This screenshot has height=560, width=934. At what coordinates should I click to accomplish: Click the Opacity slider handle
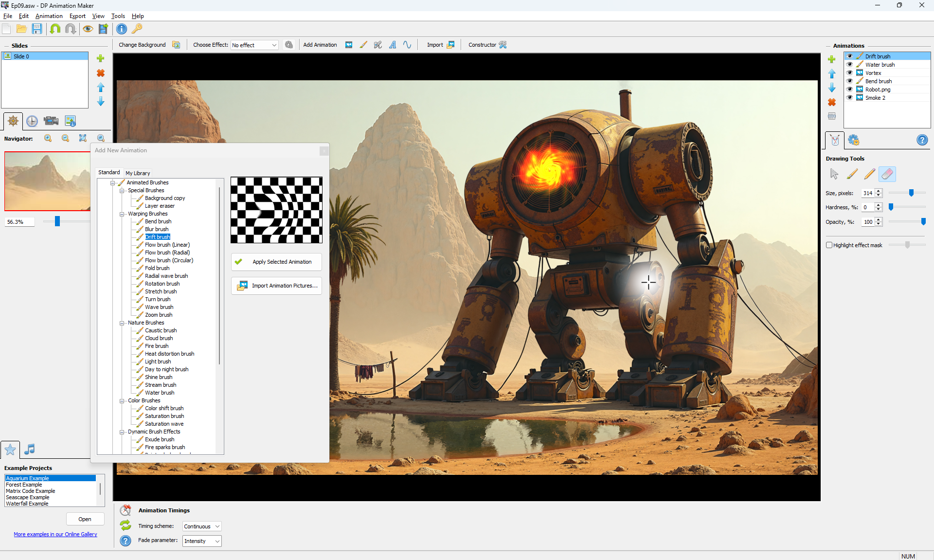pyautogui.click(x=923, y=222)
